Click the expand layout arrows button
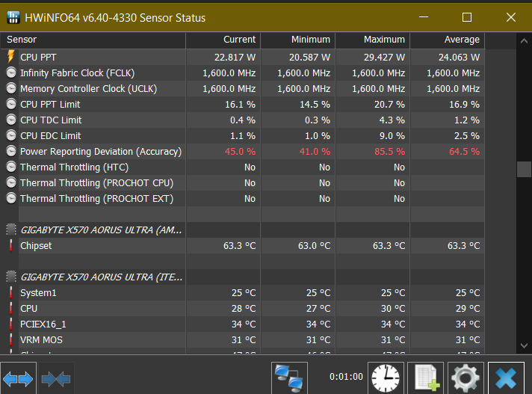The image size is (532, 394). click(x=19, y=378)
